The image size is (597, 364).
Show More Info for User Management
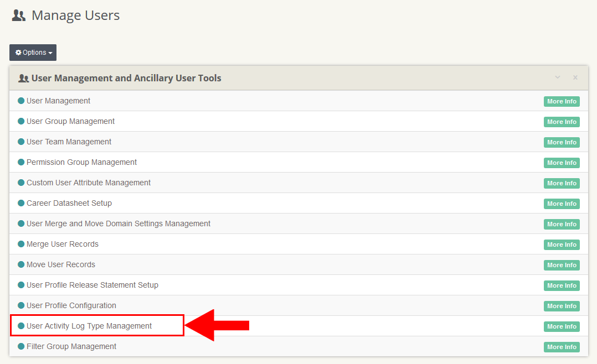point(562,101)
